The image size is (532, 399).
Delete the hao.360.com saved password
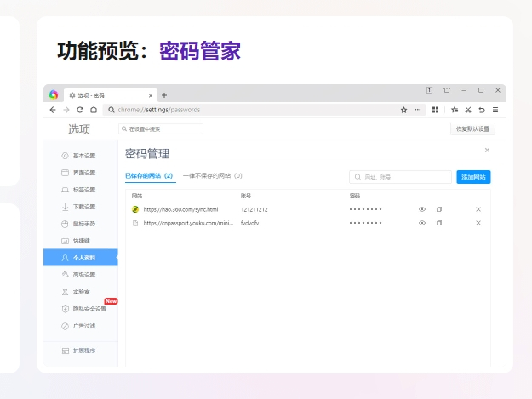[478, 209]
